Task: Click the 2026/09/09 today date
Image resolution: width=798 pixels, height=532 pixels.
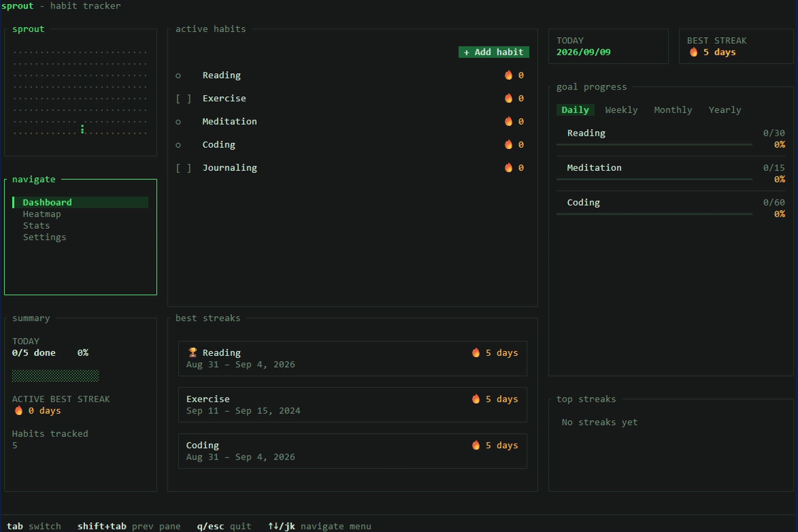Action: tap(584, 52)
